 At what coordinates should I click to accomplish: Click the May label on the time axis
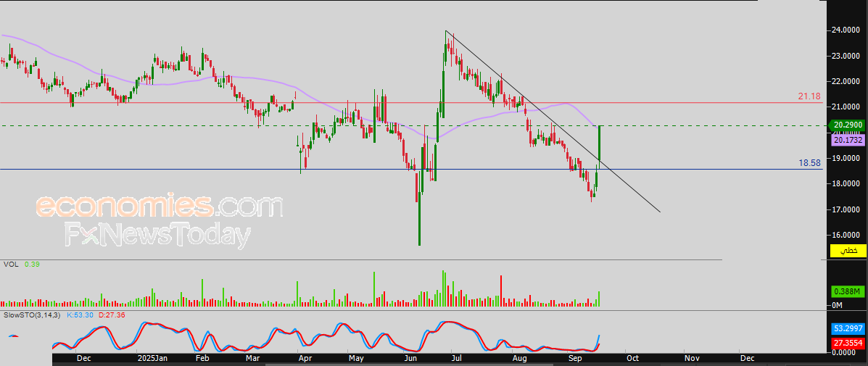pyautogui.click(x=356, y=358)
